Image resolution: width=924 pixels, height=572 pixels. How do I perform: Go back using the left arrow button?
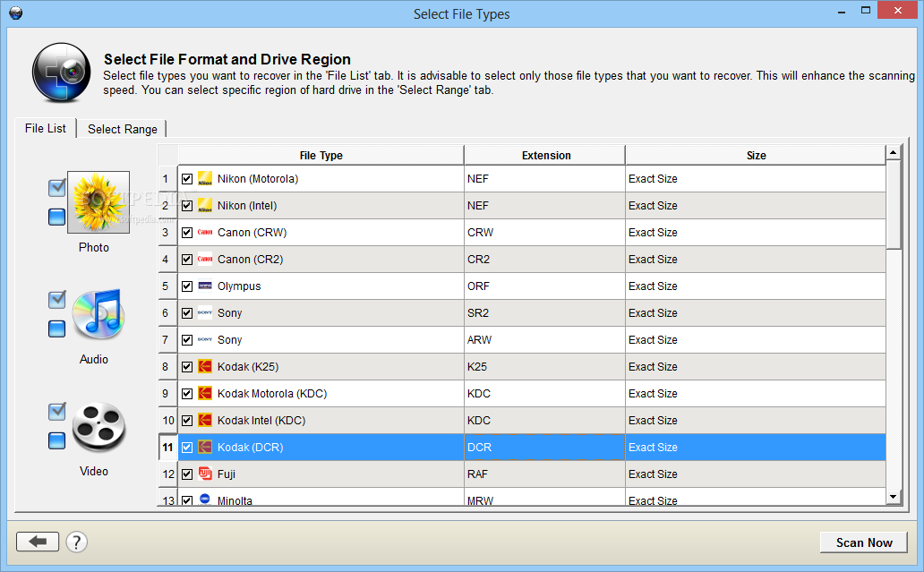(38, 542)
